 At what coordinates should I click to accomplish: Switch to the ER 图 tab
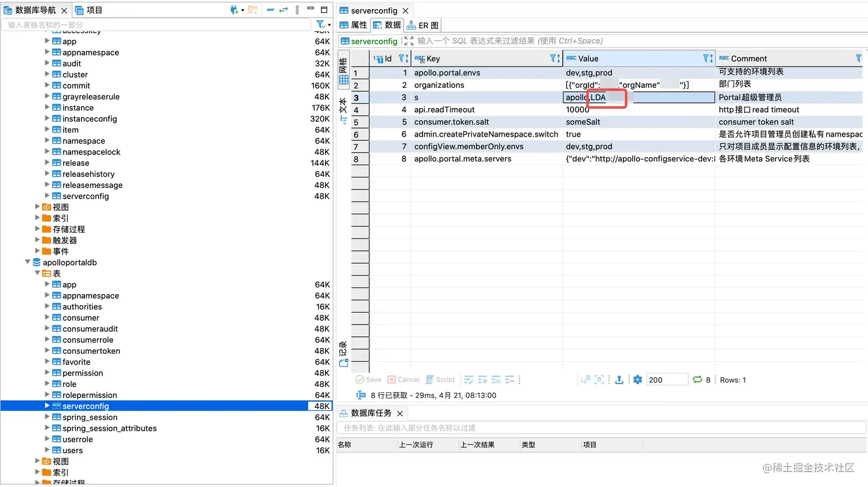(x=423, y=25)
